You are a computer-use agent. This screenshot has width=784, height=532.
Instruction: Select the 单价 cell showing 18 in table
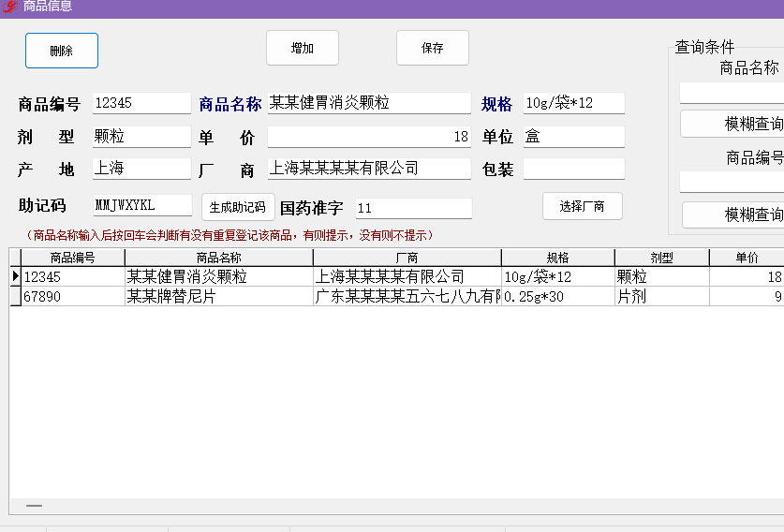click(747, 276)
